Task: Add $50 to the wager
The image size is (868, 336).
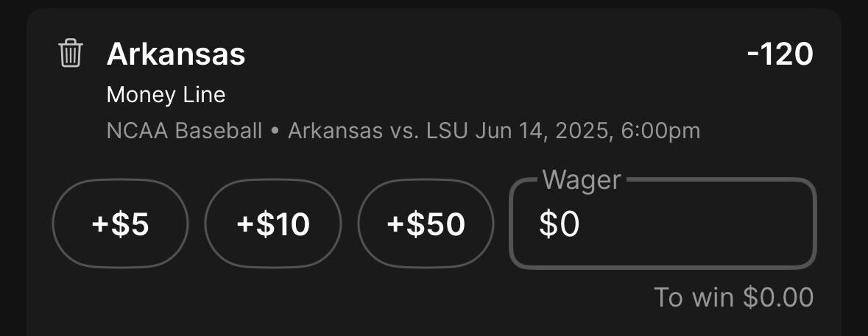Action: 426,224
